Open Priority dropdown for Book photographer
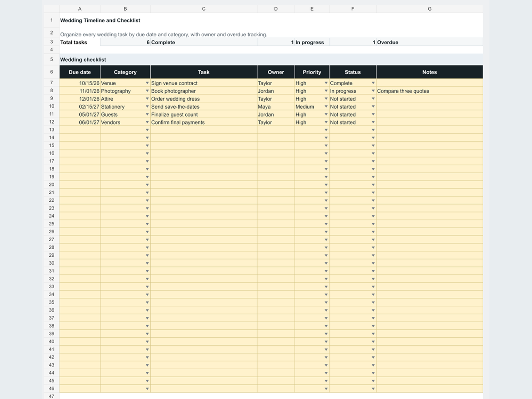 click(x=326, y=91)
